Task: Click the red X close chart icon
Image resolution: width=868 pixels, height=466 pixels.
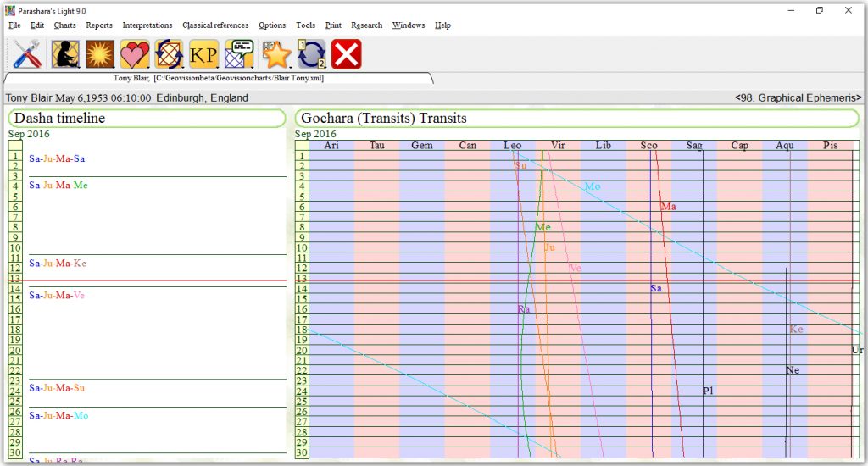Action: pyautogui.click(x=347, y=55)
